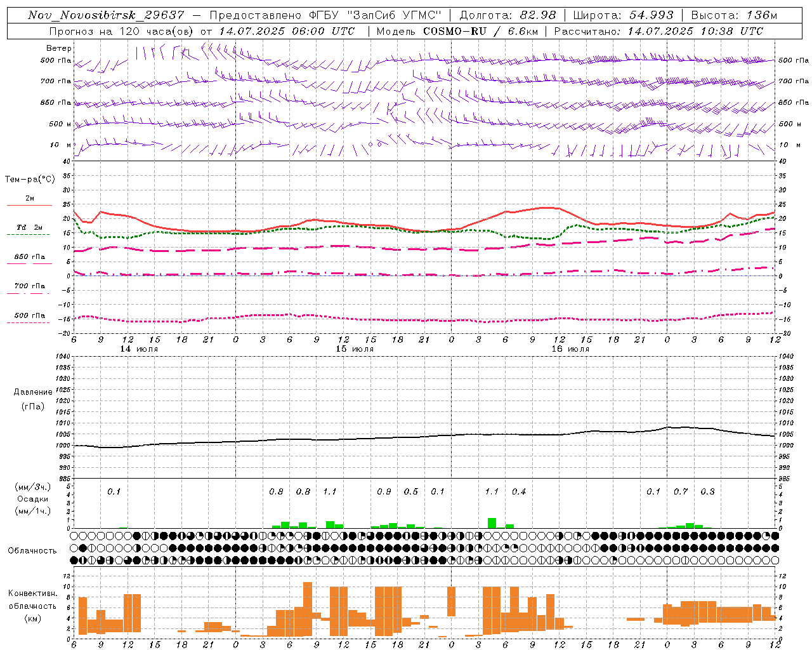Screen dimensions: 812x650
Task: Click the Давление pressure panel label
Action: point(33,392)
